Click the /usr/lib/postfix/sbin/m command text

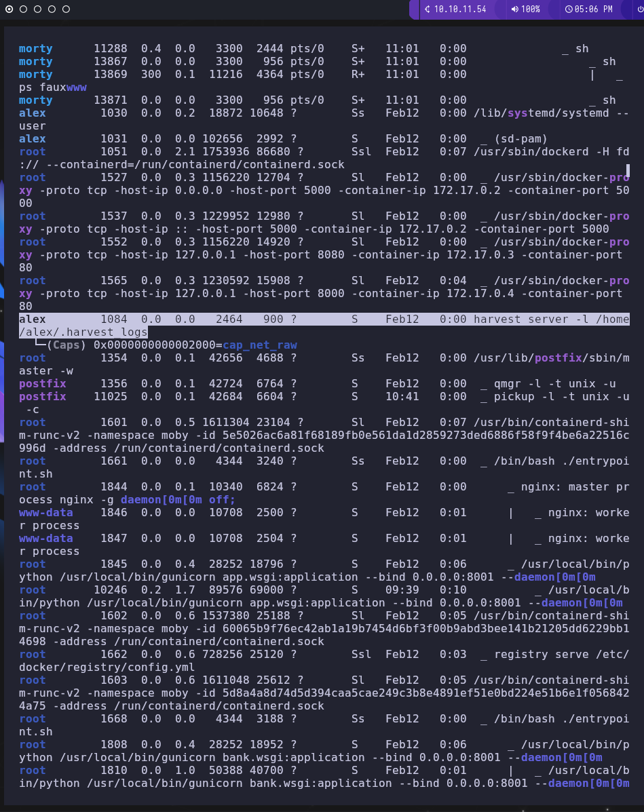(x=552, y=358)
